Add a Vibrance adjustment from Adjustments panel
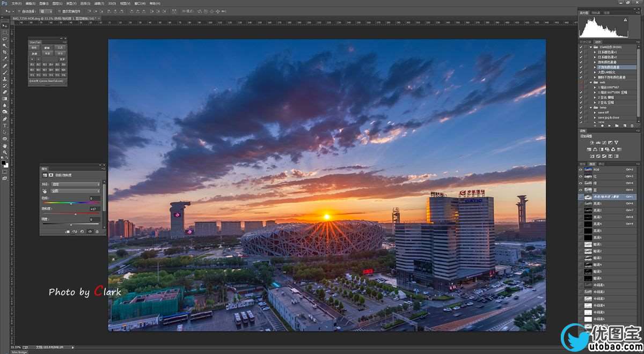This screenshot has width=644, height=354. point(617,143)
